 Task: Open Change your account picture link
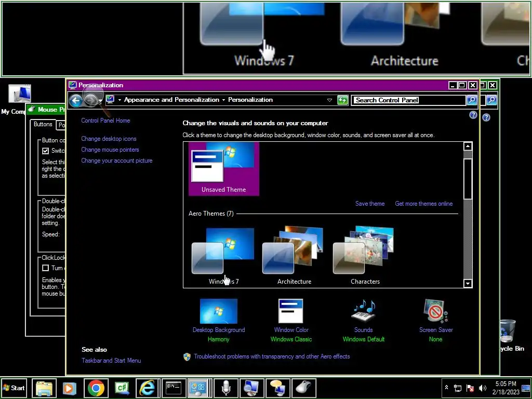117,161
